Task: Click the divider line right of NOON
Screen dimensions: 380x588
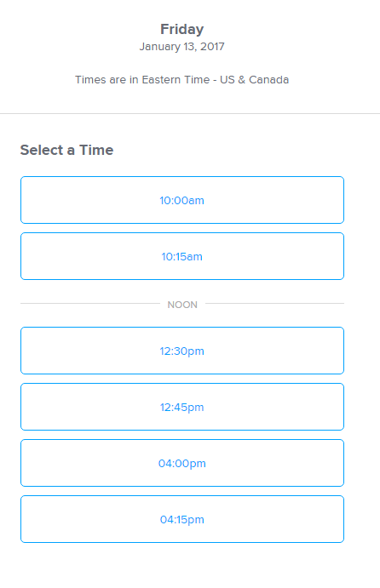Action: [x=274, y=304]
